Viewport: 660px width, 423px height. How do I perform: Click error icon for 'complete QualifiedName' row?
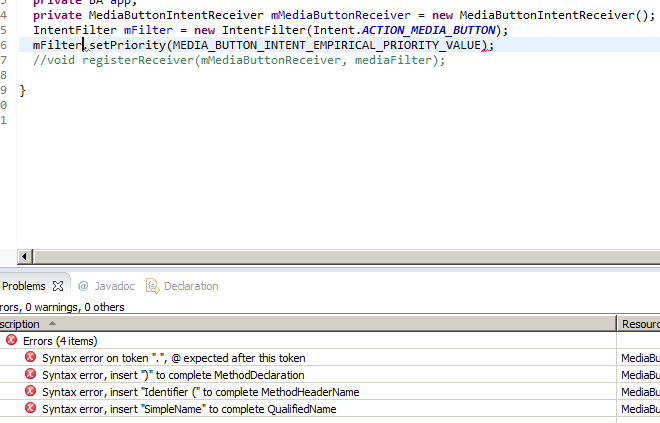click(x=30, y=409)
